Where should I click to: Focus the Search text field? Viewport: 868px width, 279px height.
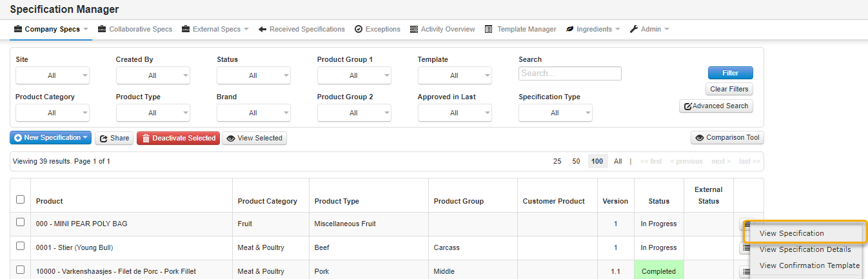click(569, 73)
